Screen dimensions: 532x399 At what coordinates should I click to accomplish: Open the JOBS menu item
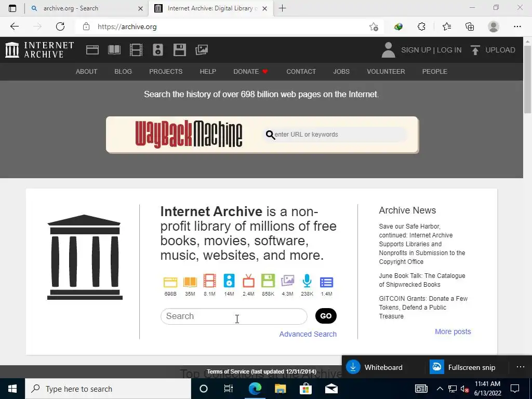[x=341, y=72]
